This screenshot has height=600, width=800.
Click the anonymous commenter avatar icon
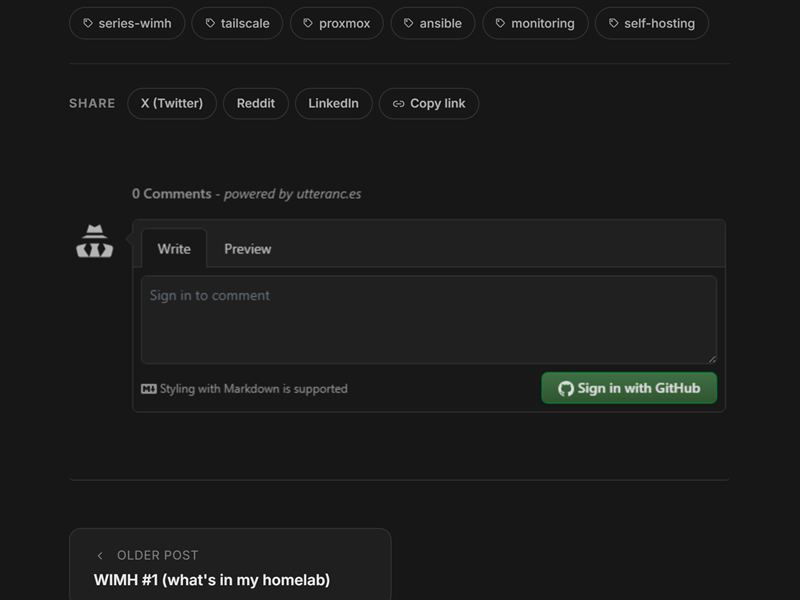(x=94, y=241)
